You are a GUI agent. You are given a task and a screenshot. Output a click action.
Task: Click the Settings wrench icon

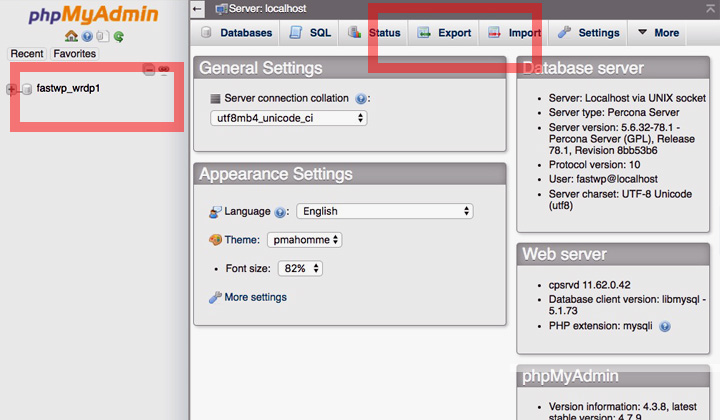564,32
